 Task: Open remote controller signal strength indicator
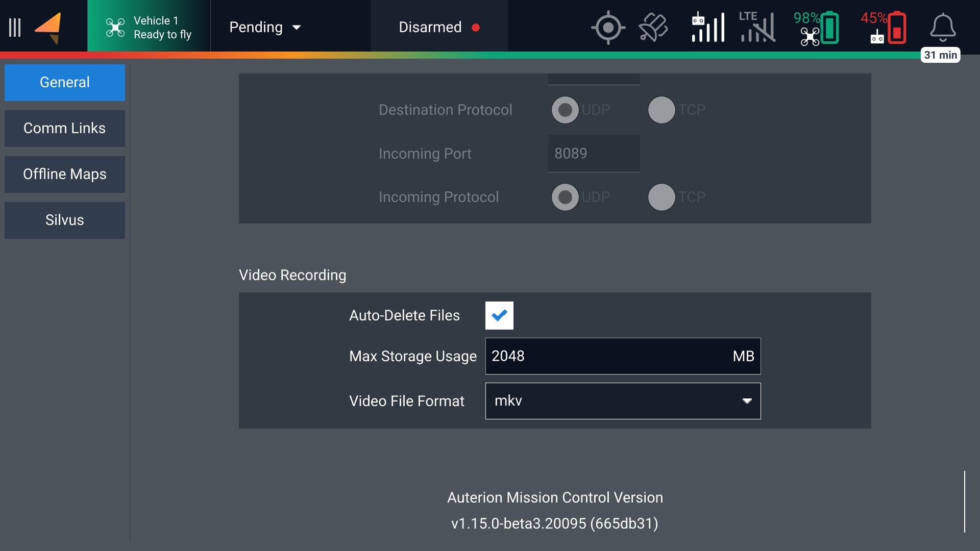708,28
